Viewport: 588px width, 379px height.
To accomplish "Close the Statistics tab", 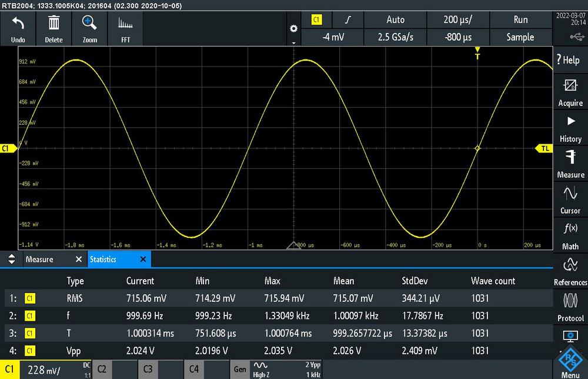I will 143,260.
